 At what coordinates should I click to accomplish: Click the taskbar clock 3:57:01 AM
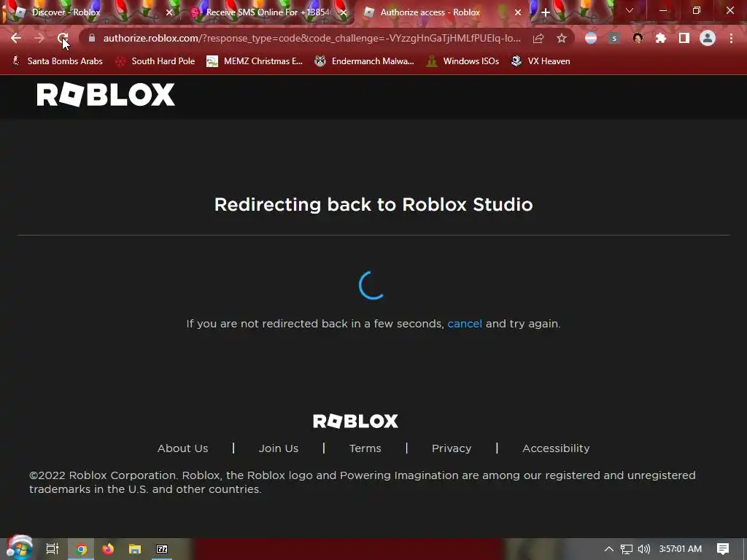pyautogui.click(x=681, y=549)
